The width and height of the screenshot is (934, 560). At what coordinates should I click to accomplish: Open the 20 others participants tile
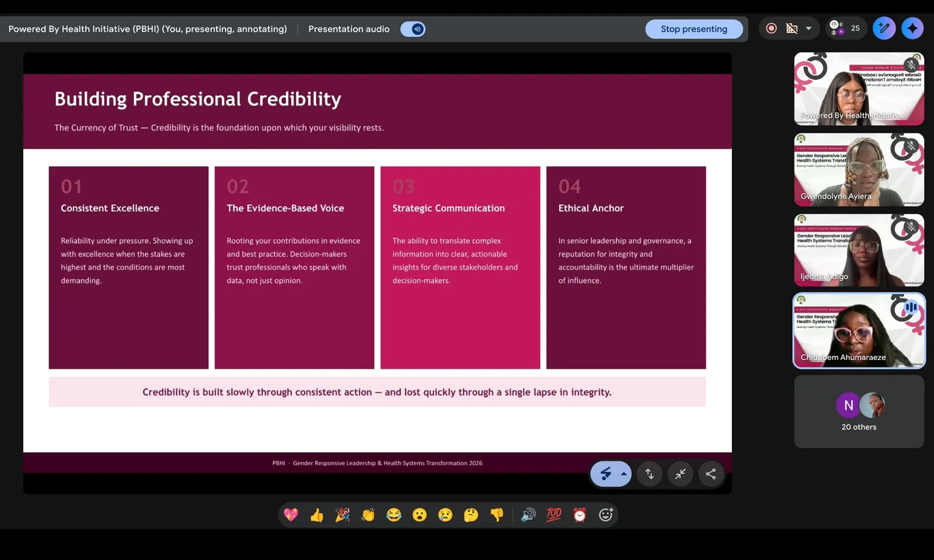coord(859,411)
